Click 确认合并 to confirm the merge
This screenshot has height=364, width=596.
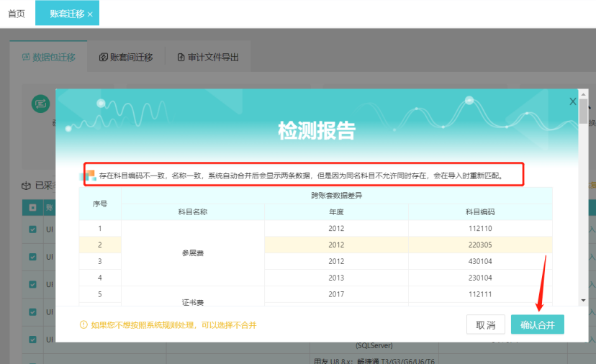[x=538, y=325]
